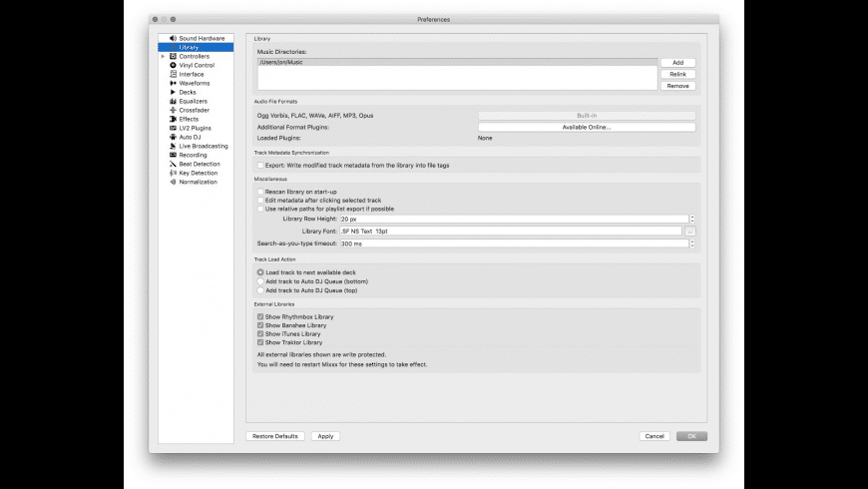
Task: Toggle Rescan library on start-up
Action: tap(260, 192)
